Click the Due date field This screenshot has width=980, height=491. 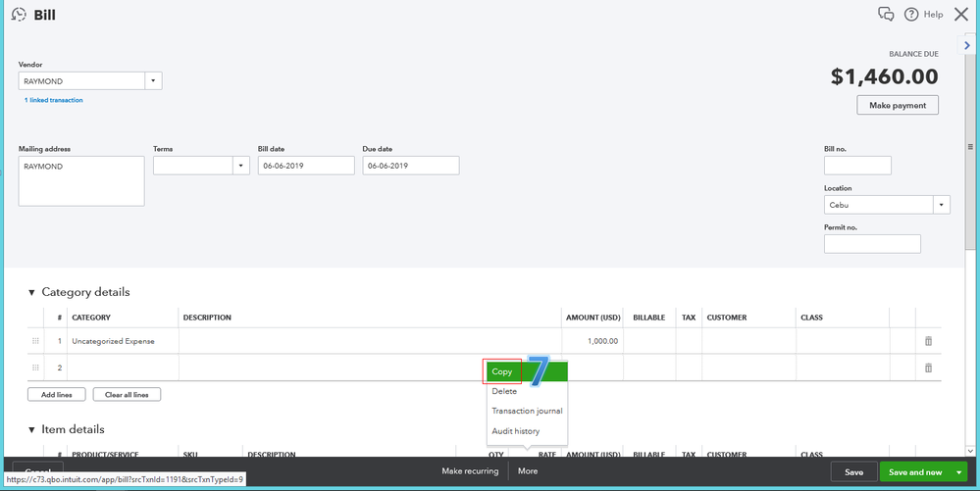point(411,166)
